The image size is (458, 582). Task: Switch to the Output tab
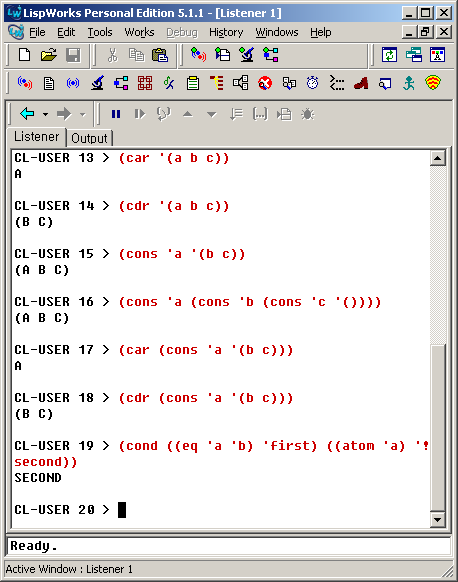point(89,138)
